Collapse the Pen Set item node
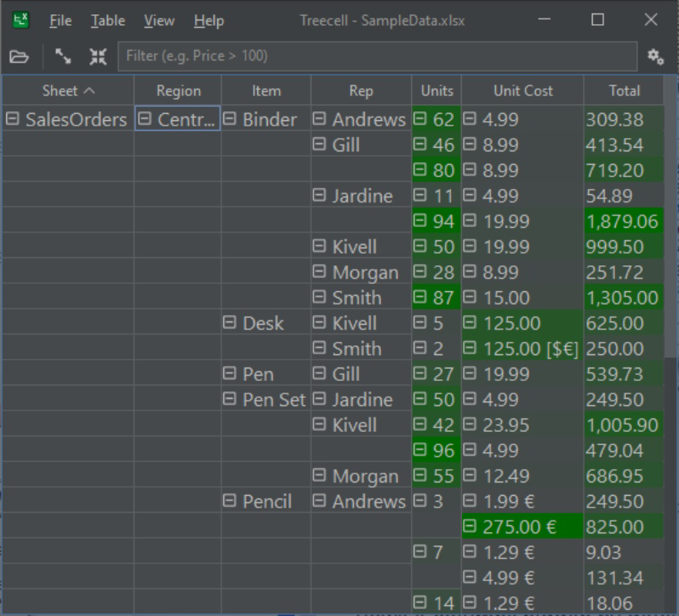This screenshot has height=616, width=679. tap(229, 399)
